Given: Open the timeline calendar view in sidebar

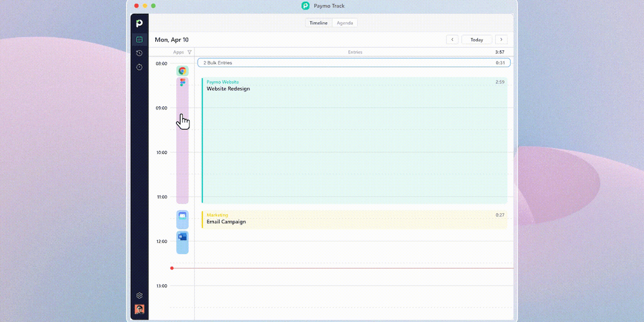Looking at the screenshot, I should pos(140,40).
